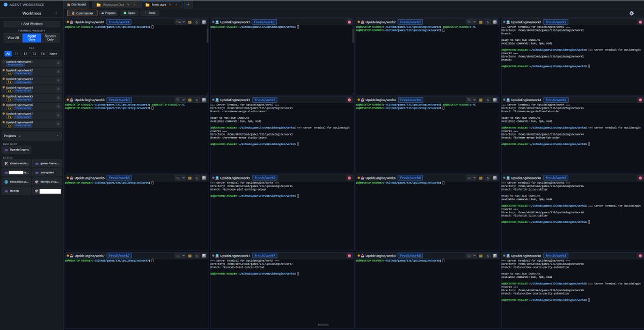Open tier dropdown in work3 agent terminal
Screen dimensions: 644x330
pyautogui.click(x=180, y=99)
